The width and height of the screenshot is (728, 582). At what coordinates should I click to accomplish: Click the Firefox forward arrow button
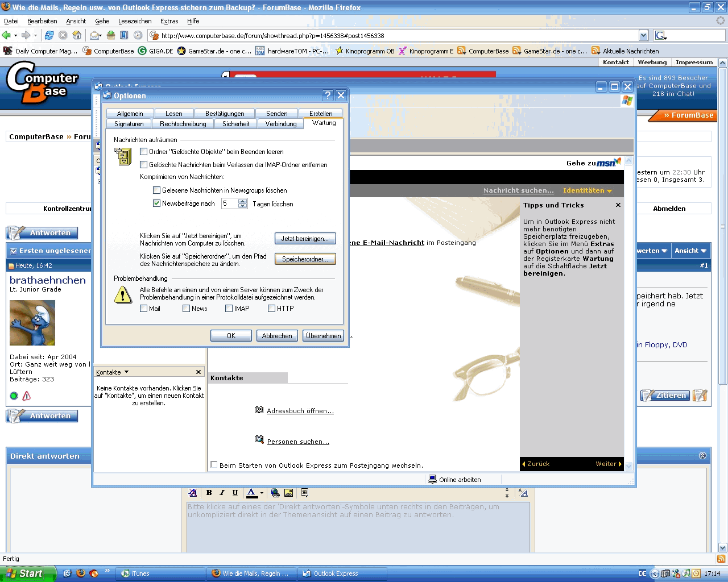pos(26,35)
